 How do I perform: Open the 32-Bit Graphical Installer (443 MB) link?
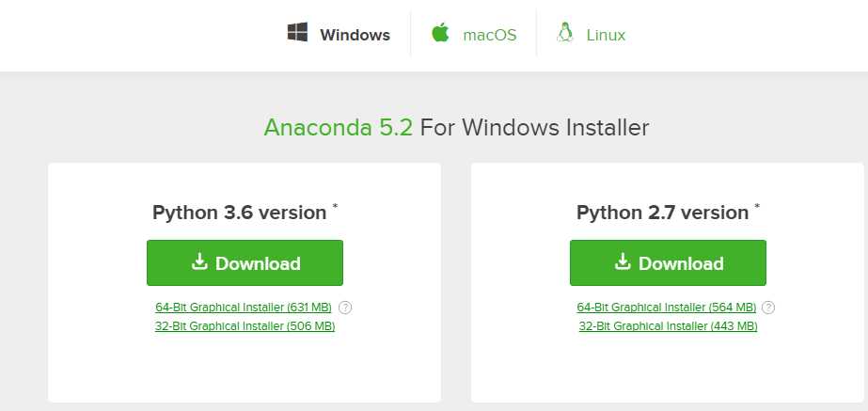[x=668, y=326]
